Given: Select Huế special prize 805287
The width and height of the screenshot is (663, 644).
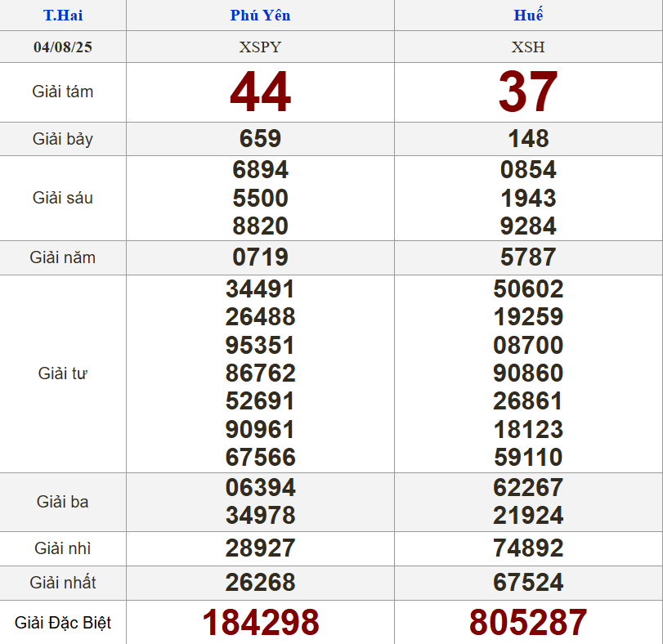Looking at the screenshot, I should pyautogui.click(x=528, y=623).
